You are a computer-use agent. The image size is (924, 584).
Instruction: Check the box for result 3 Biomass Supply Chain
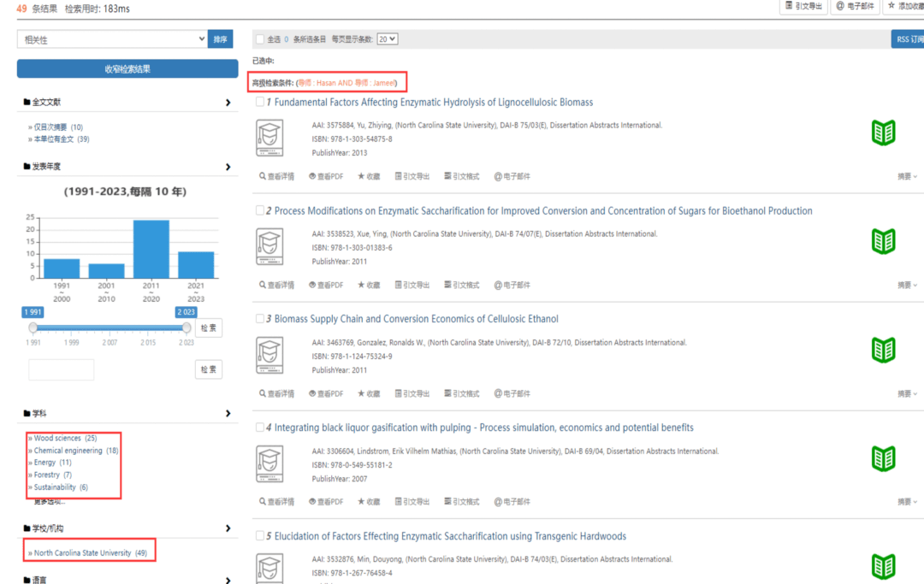coord(260,318)
